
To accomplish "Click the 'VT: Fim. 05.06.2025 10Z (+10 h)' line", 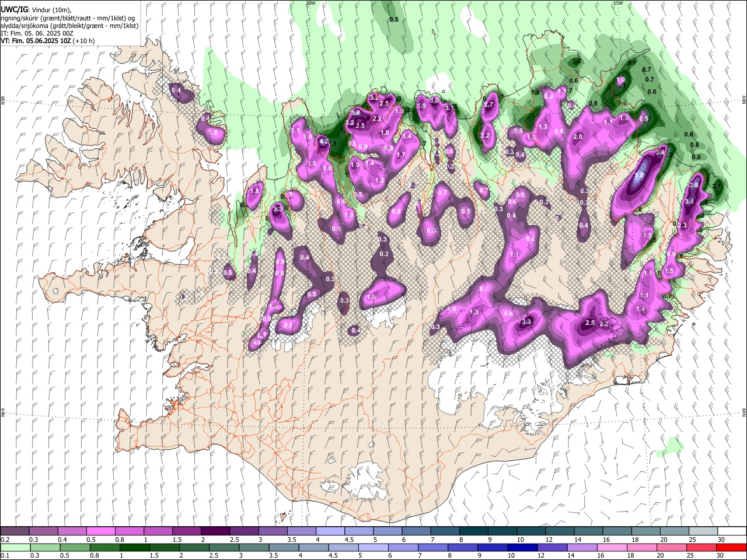I will (48, 41).
